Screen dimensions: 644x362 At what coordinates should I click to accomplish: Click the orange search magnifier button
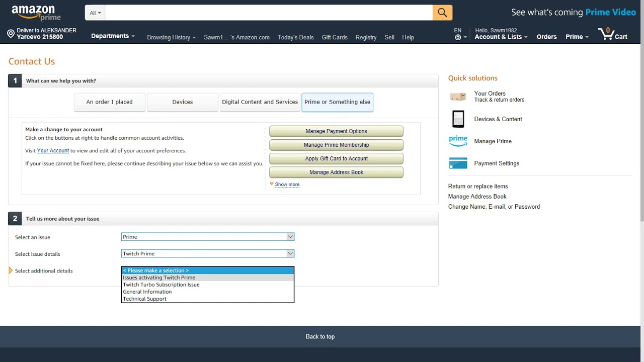pos(442,13)
